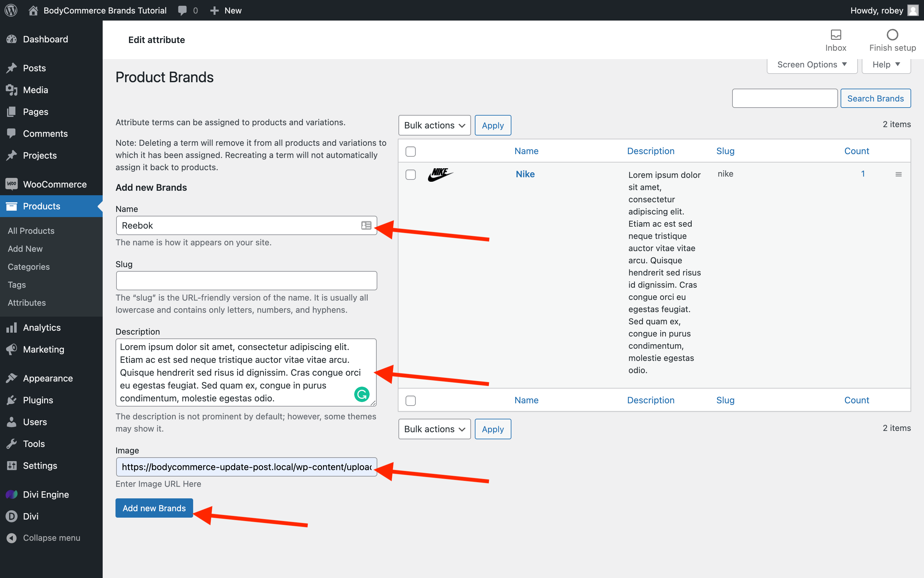The image size is (924, 578).
Task: Click the Divi D logo icon
Action: tap(12, 516)
